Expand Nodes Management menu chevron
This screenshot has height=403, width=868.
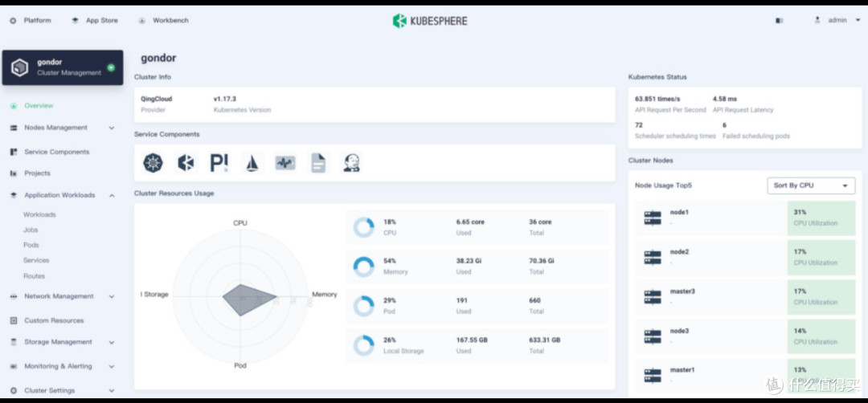(112, 128)
